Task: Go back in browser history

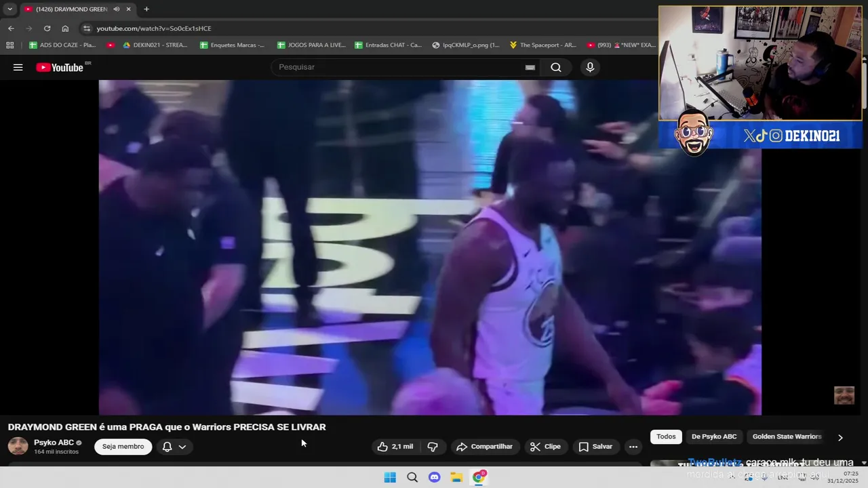Action: (x=11, y=28)
